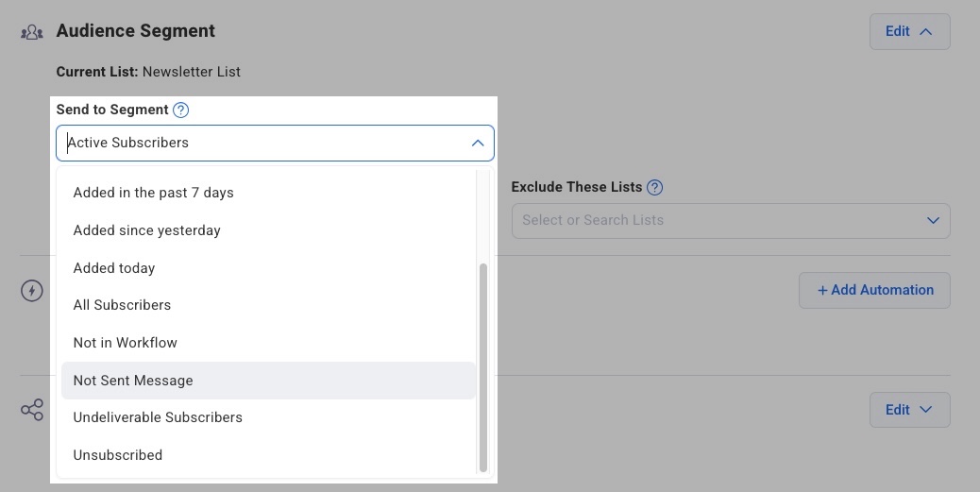
Task: Choose the 'Unsubscribed' segment option
Action: [118, 455]
